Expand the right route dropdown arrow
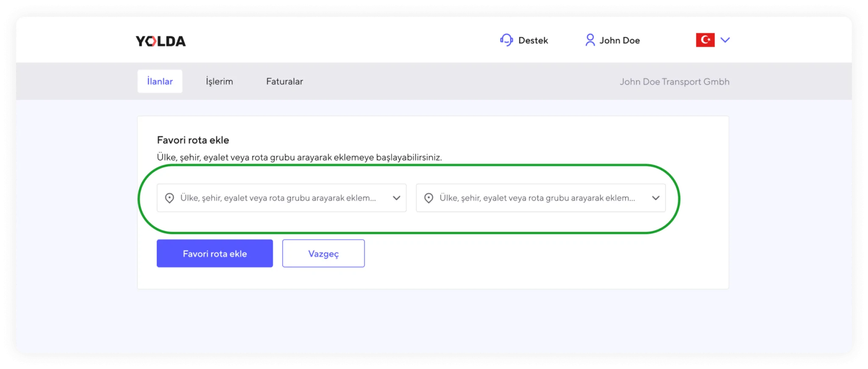This screenshot has height=369, width=868. [x=655, y=198]
